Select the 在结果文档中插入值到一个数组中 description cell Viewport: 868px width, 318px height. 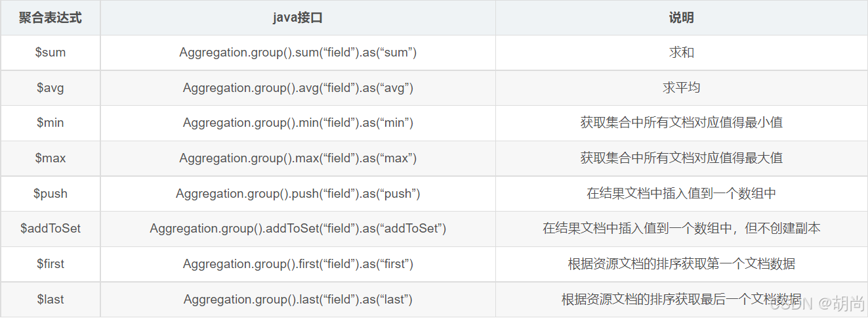(x=681, y=194)
